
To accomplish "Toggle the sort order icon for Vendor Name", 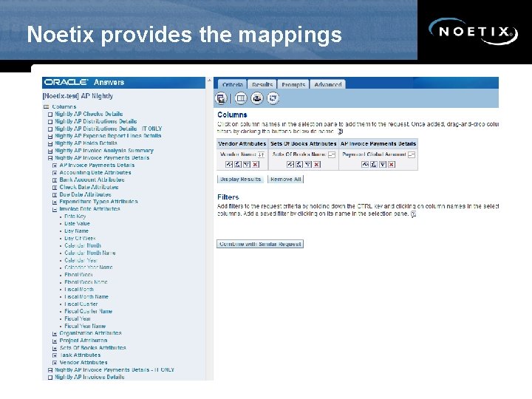I will 261,154.
